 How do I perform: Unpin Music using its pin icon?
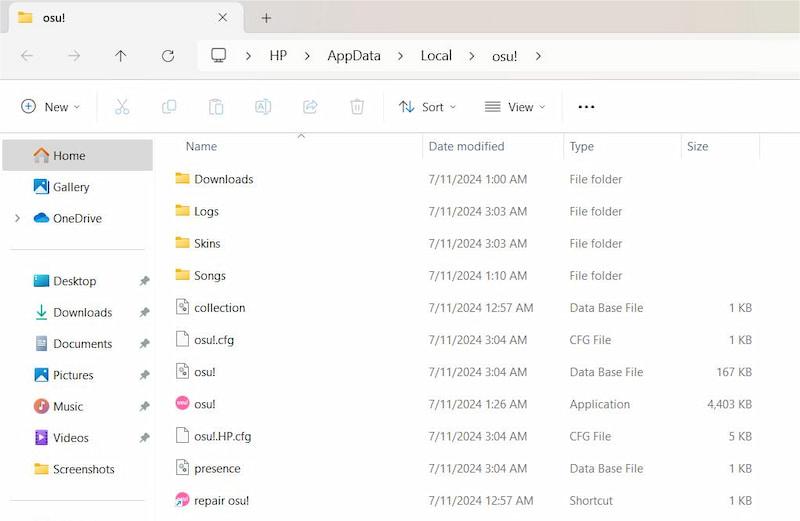click(145, 406)
